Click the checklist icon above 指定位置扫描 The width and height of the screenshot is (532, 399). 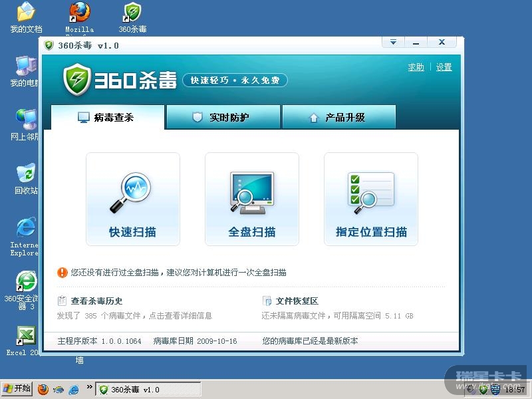371,193
